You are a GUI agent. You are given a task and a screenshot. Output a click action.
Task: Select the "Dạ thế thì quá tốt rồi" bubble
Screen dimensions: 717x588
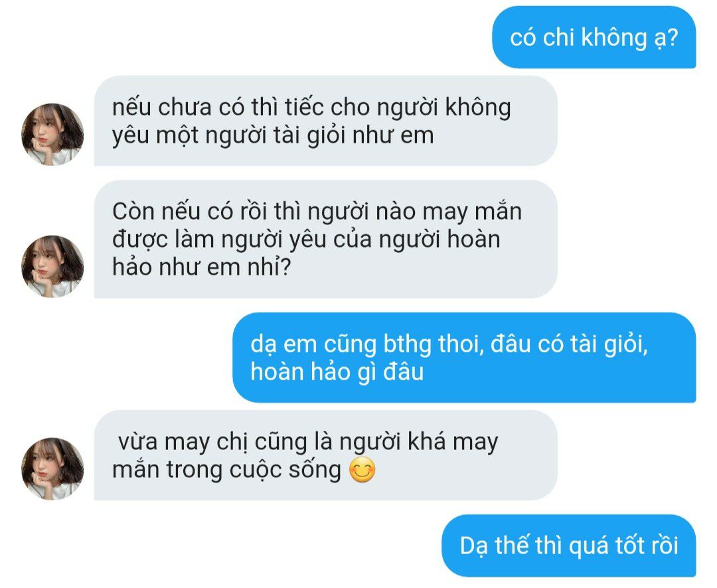[569, 546]
